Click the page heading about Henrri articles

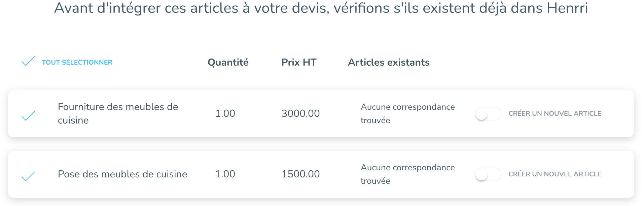point(321,8)
